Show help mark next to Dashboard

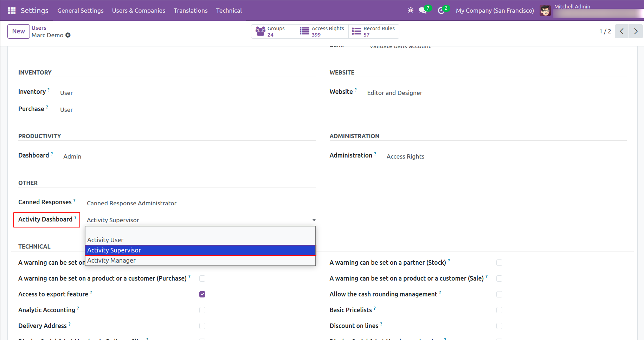click(52, 154)
